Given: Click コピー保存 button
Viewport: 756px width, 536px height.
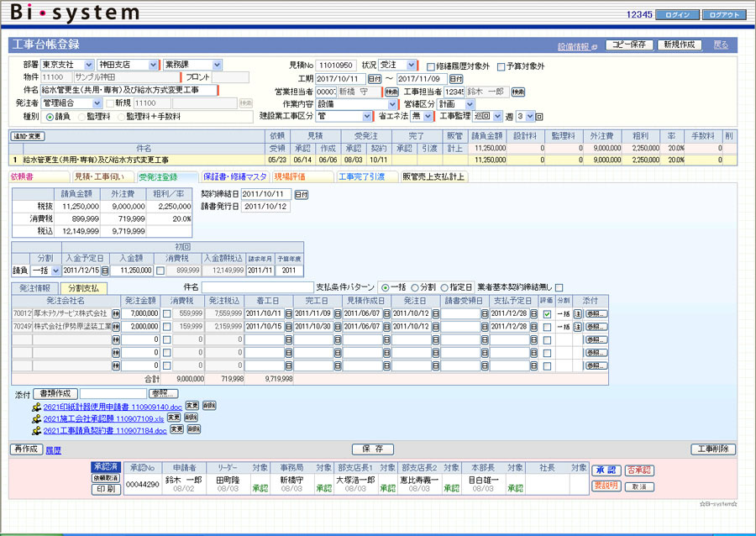Looking at the screenshot, I should pyautogui.click(x=629, y=45).
